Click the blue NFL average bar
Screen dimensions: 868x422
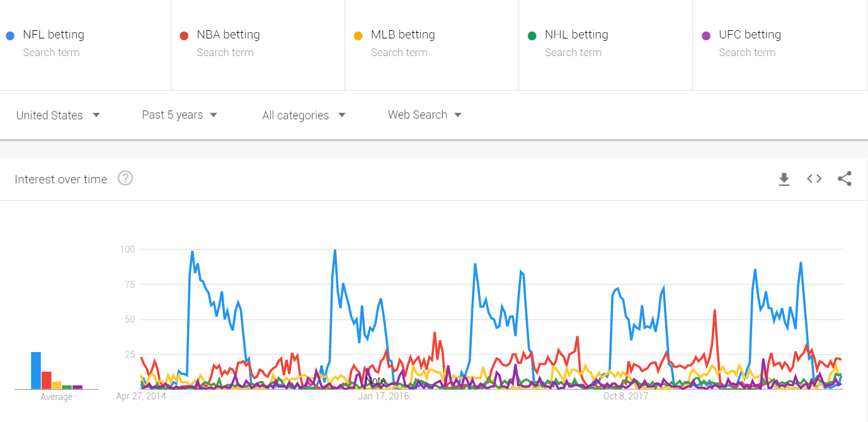tap(36, 370)
